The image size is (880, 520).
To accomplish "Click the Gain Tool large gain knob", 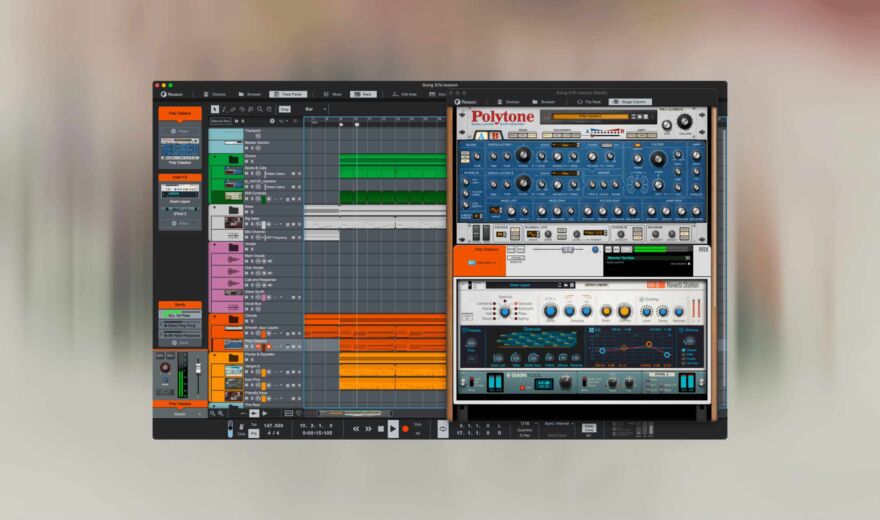I will click(x=566, y=383).
